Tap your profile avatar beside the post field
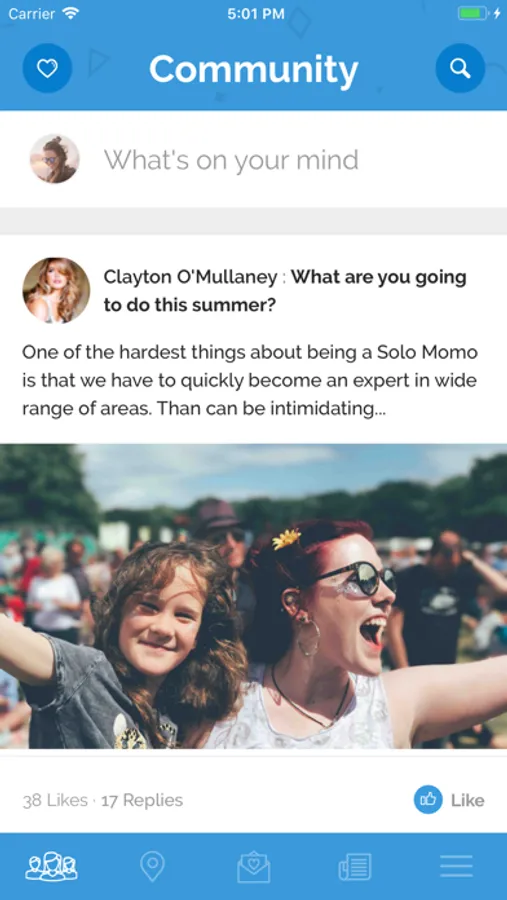This screenshot has width=507, height=900. [x=55, y=159]
